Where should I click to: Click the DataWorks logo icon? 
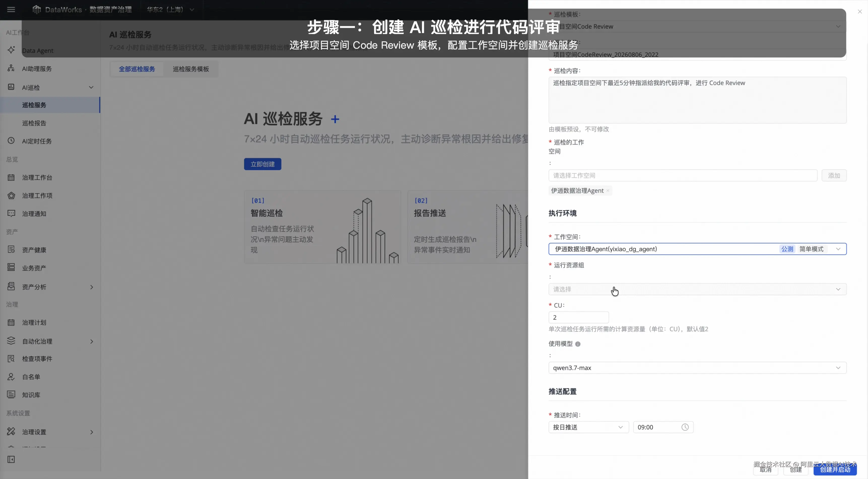click(36, 9)
